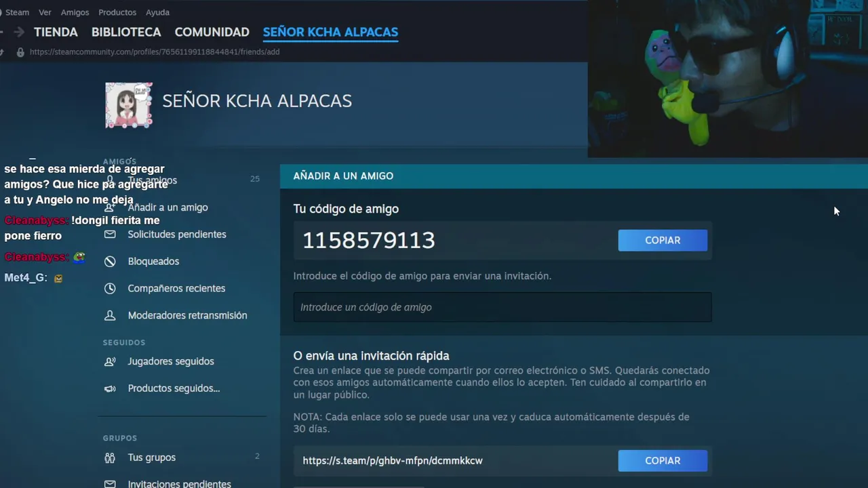Viewport: 868px width, 488px height.
Task: Click the group icon beside Tus grupos
Action: click(x=110, y=457)
